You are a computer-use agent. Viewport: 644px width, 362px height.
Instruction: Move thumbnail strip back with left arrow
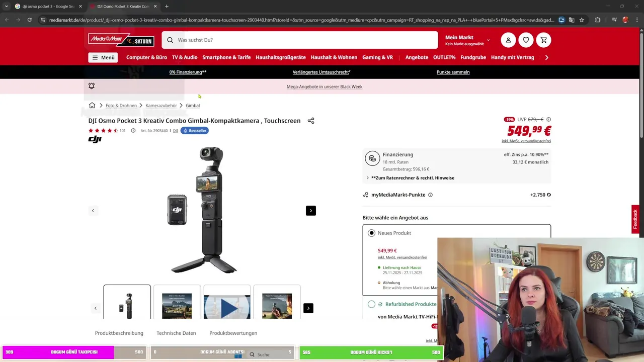click(x=95, y=308)
